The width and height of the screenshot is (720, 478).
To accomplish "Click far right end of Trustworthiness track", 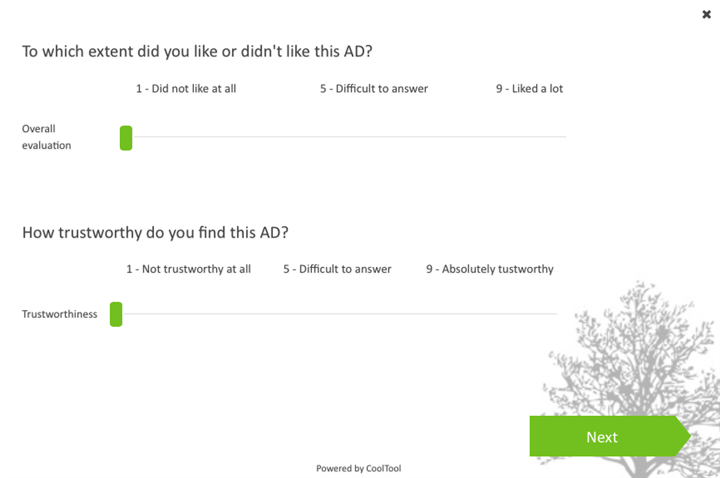I will [x=555, y=314].
